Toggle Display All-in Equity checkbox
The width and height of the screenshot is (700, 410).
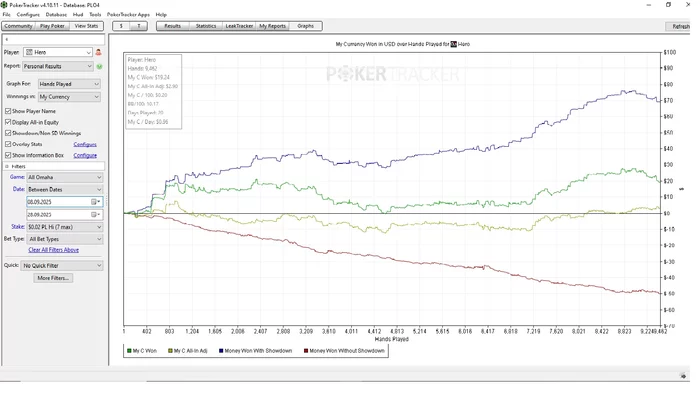(8, 122)
